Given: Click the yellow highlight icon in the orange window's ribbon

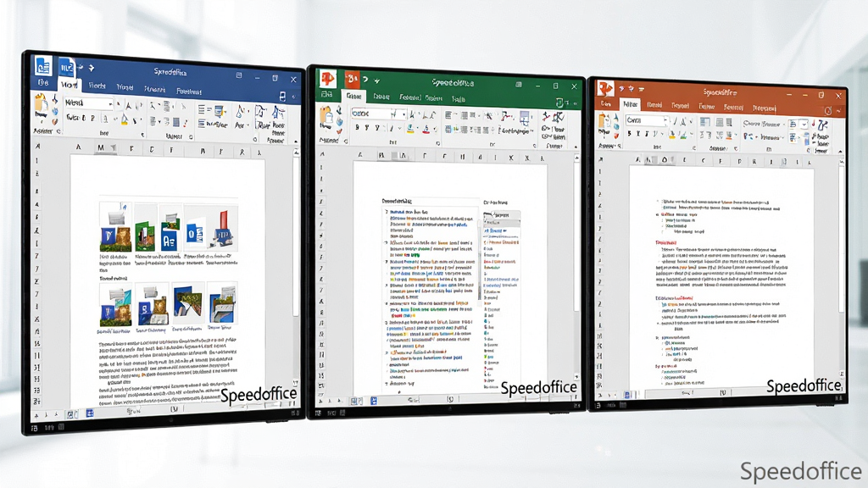Looking at the screenshot, I should click(672, 135).
